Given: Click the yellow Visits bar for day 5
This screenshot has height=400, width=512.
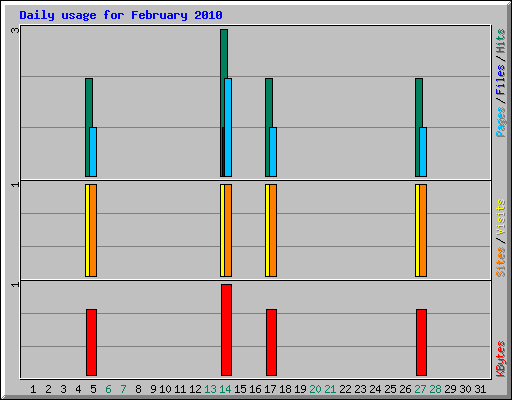Looking at the screenshot, I should [x=87, y=230].
